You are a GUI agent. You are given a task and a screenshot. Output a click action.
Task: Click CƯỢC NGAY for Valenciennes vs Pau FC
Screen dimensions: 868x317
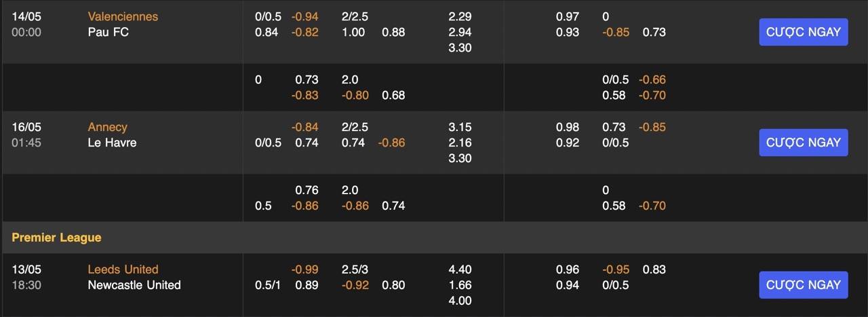tap(803, 32)
